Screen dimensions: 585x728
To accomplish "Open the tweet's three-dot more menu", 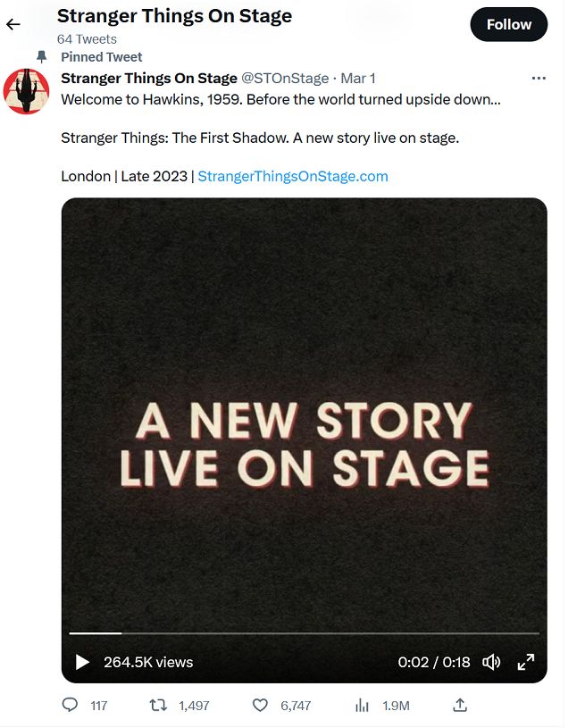I will click(538, 79).
